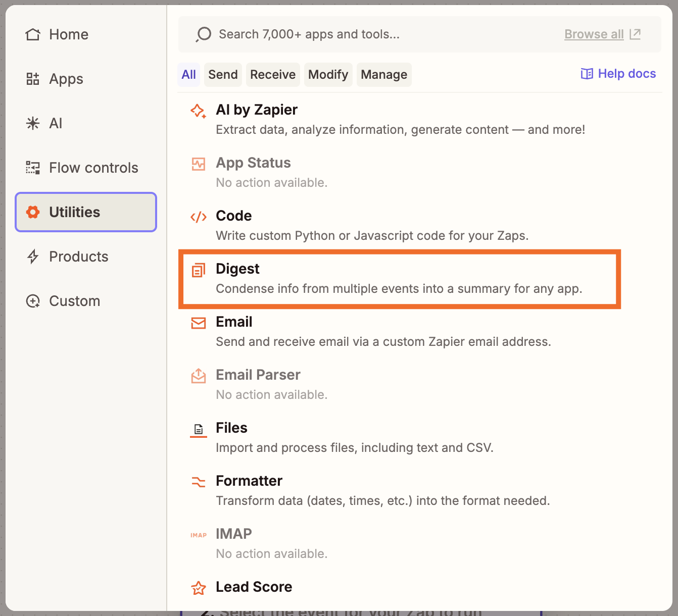Click the Custom plus-circle icon
678x616 pixels.
tap(33, 301)
